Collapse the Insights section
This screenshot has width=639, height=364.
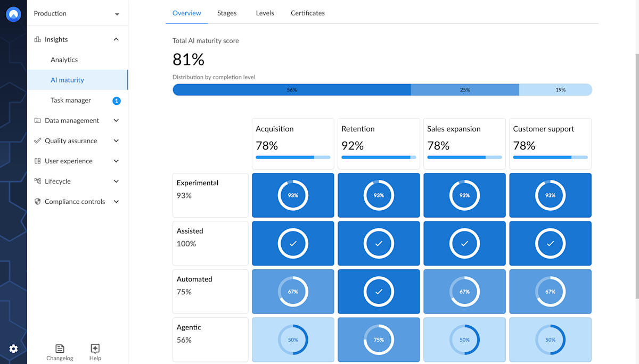[x=116, y=39]
